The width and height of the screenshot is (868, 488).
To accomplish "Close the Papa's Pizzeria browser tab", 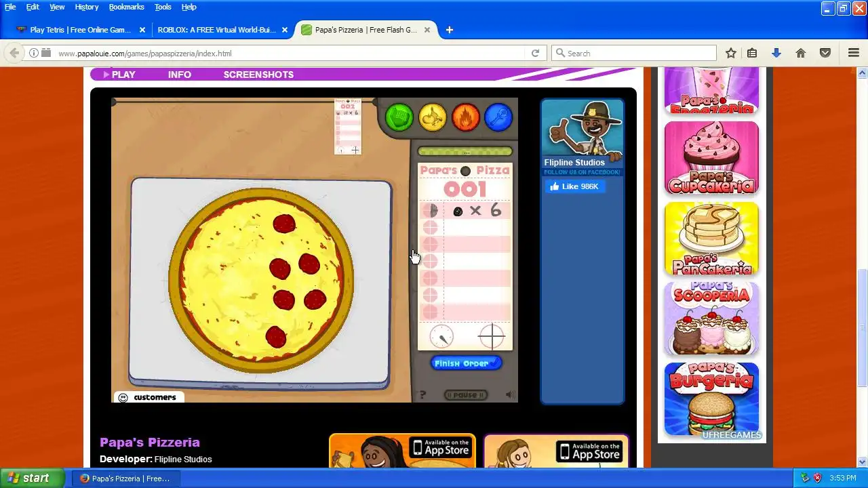I will tap(427, 30).
